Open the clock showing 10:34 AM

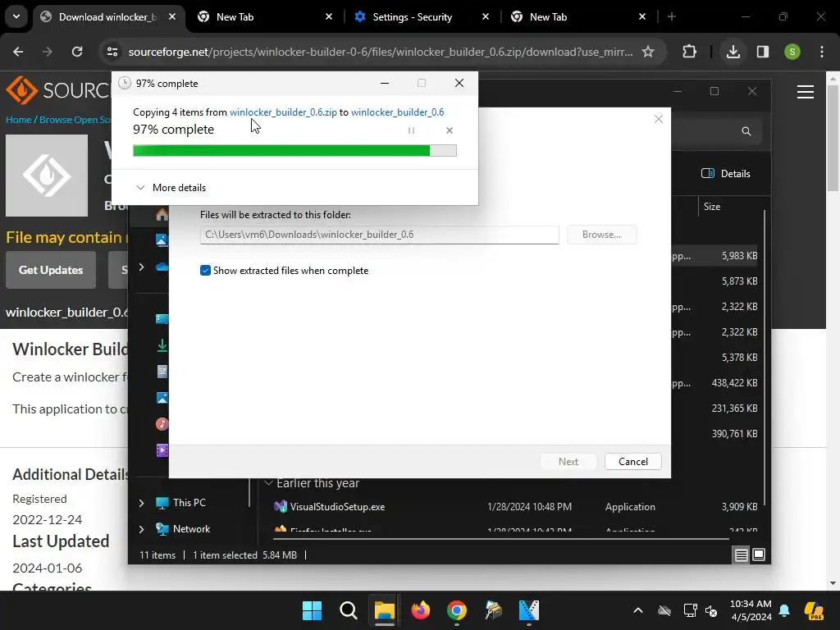tap(751, 610)
